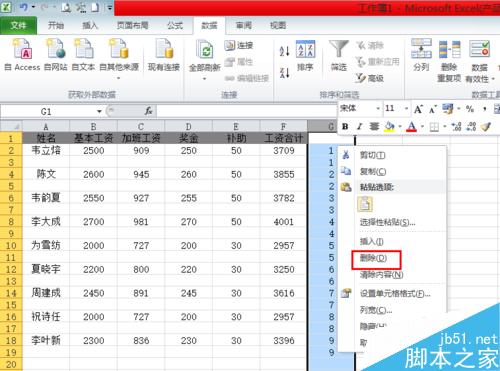Screen dimensions: 500x371
Task: Click the decrease font size icon
Action: 433,109
